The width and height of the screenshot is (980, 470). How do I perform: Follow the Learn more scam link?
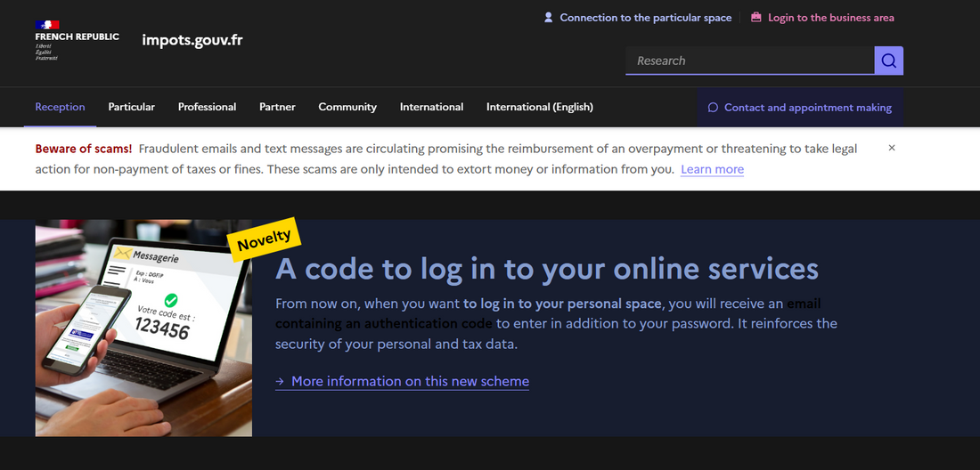pyautogui.click(x=712, y=169)
